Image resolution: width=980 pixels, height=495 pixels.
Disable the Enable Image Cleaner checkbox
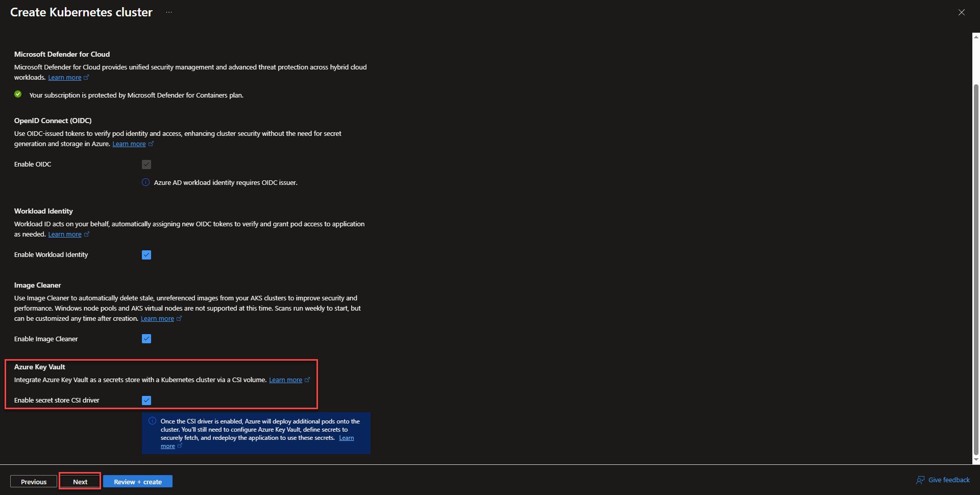pyautogui.click(x=146, y=339)
